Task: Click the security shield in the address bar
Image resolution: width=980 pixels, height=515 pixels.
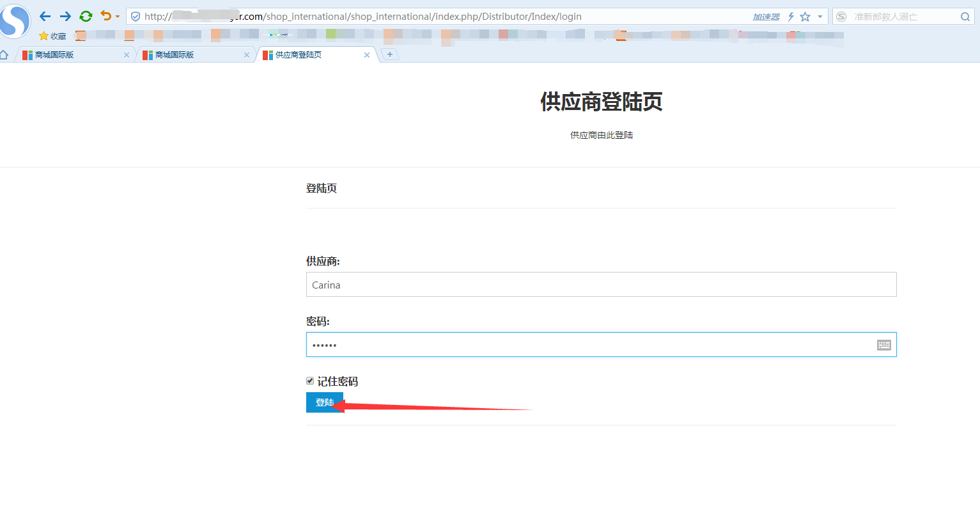Action: point(136,17)
